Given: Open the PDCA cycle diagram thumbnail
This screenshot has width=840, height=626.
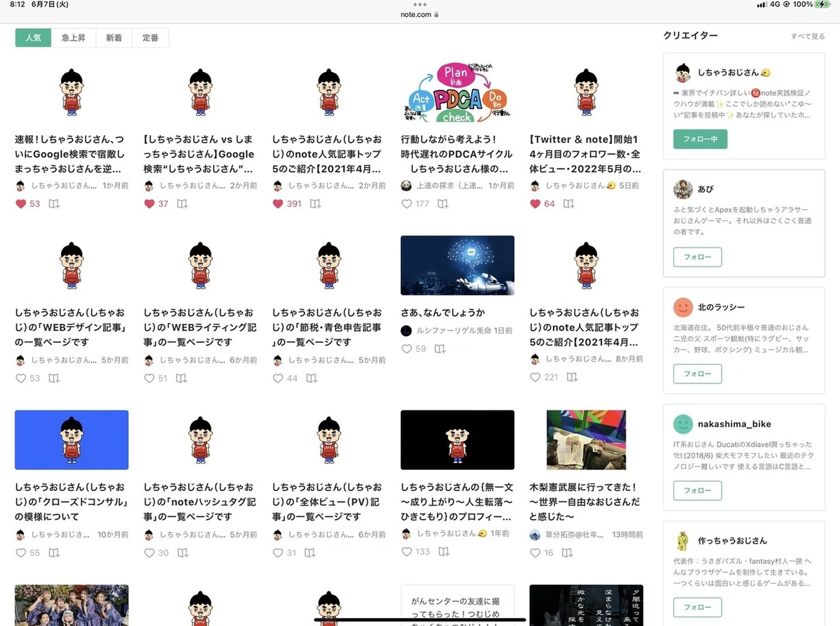Looking at the screenshot, I should tap(457, 91).
